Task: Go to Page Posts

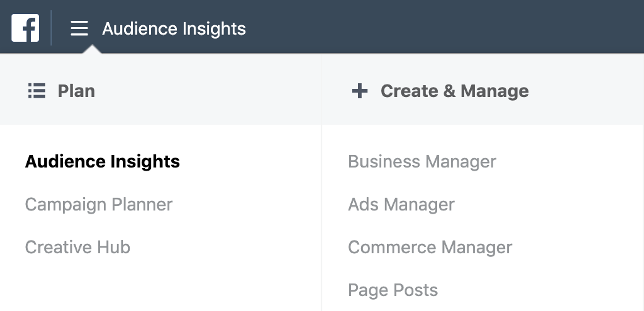Action: point(393,290)
